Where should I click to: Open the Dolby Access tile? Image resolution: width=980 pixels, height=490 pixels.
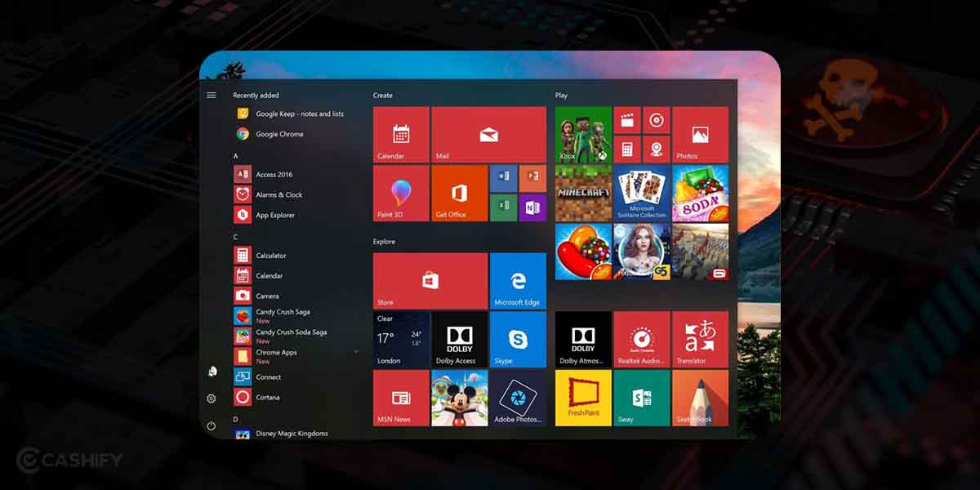(x=459, y=340)
